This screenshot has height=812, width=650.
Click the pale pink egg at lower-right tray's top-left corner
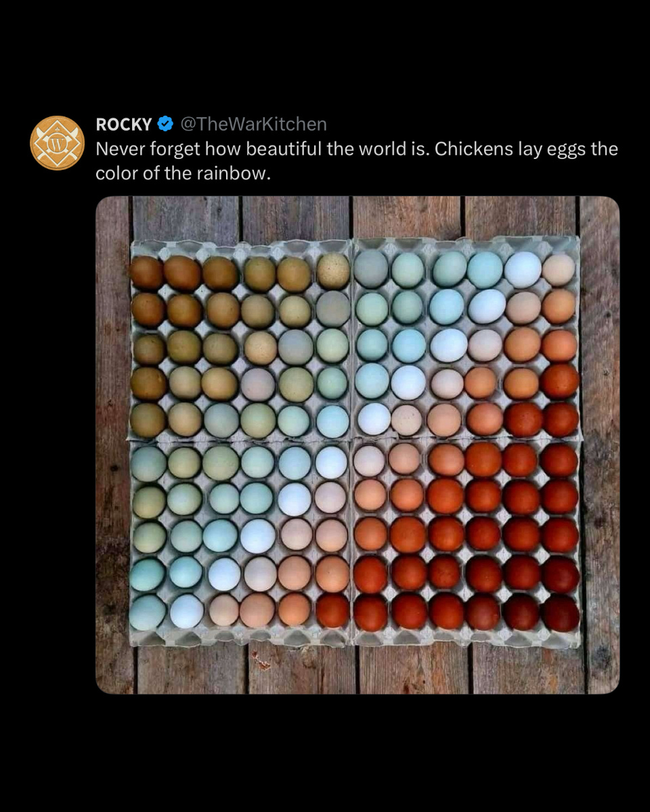pyautogui.click(x=369, y=460)
